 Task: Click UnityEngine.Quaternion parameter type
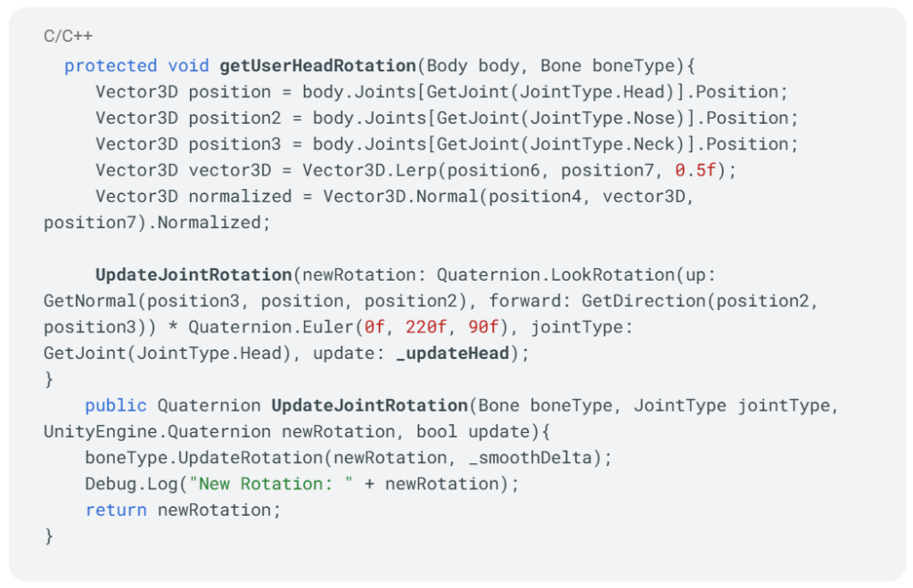[x=157, y=431]
